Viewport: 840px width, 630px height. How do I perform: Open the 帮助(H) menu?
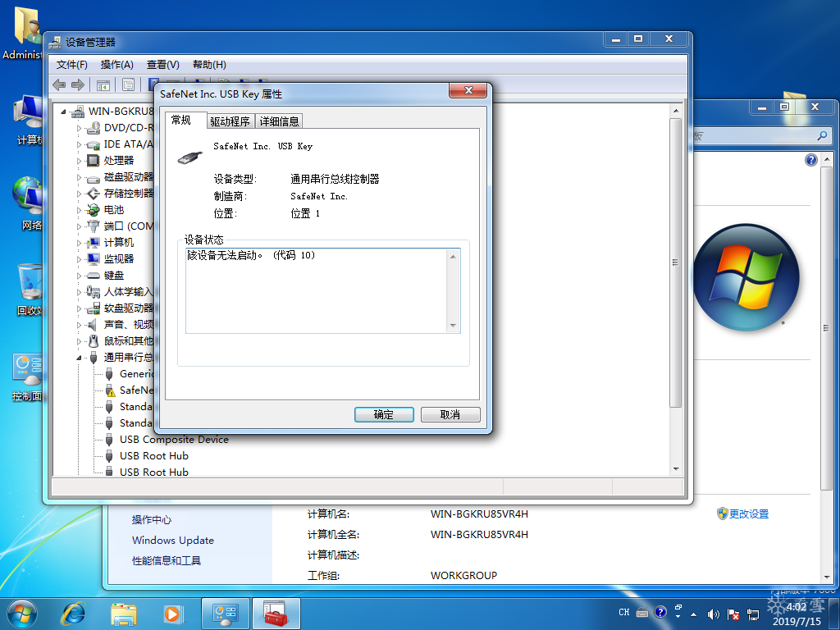point(209,65)
